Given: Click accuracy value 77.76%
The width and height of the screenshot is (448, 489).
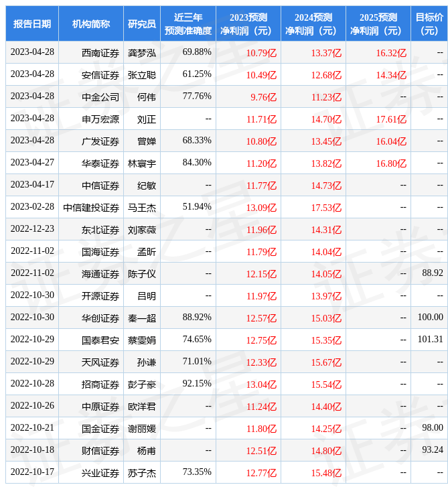Looking at the screenshot, I should click(x=197, y=96).
